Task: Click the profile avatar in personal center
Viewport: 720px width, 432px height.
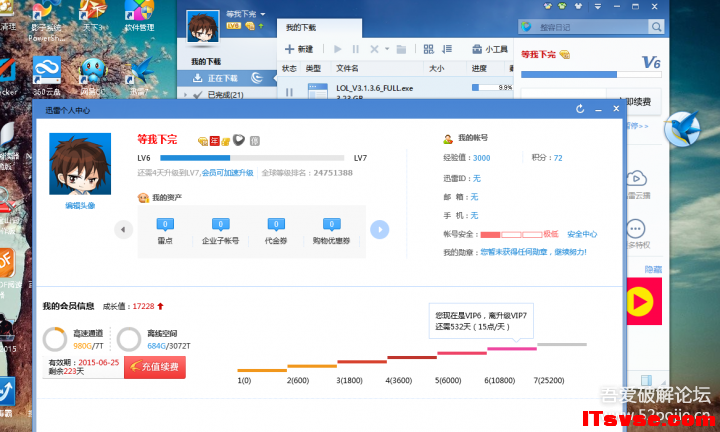Action: [80, 164]
